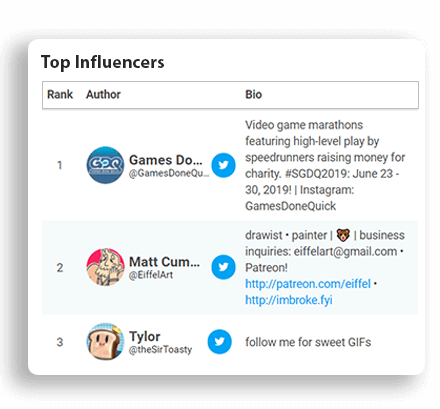Open Twitter icon for Games Done Quick
The height and width of the screenshot is (409, 440).
click(x=223, y=165)
